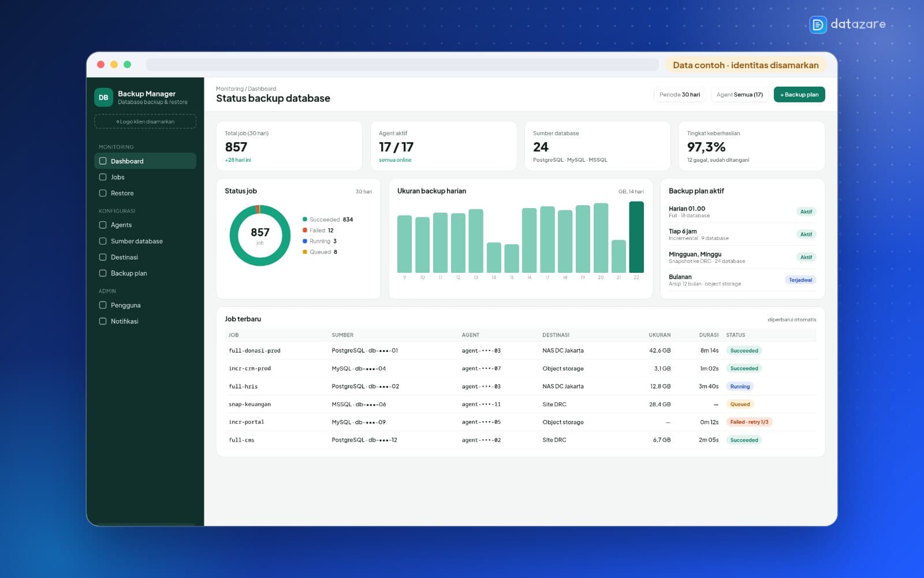Image resolution: width=924 pixels, height=578 pixels.
Task: Click the donut chart showing 857 jobs
Action: point(260,235)
